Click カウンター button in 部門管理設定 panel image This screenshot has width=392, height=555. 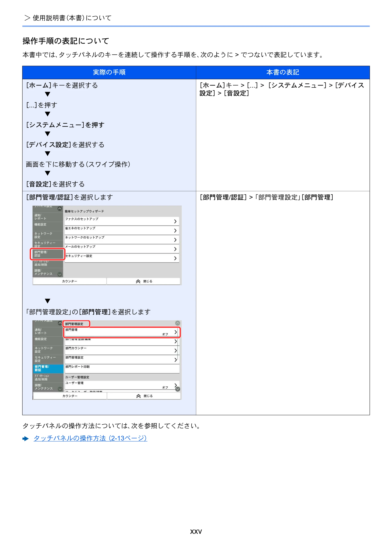(70, 396)
